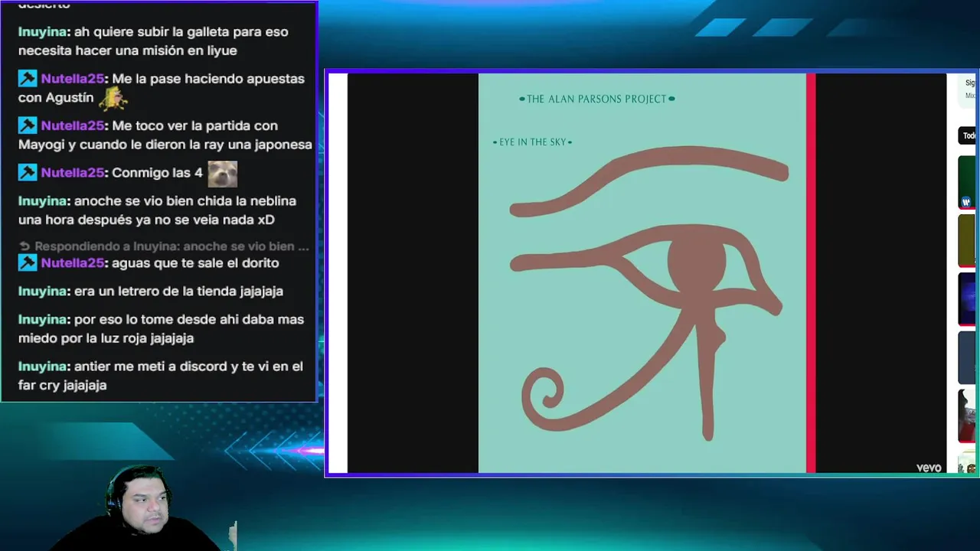Click username Nutella25 on 'Me toco ver la partida'
The width and height of the screenshot is (980, 551).
[73, 126]
